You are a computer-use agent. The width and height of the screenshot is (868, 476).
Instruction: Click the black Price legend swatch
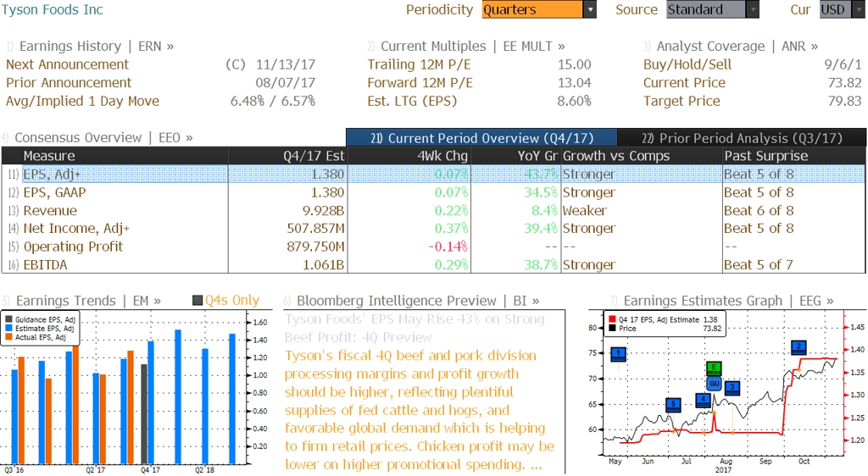pos(612,329)
